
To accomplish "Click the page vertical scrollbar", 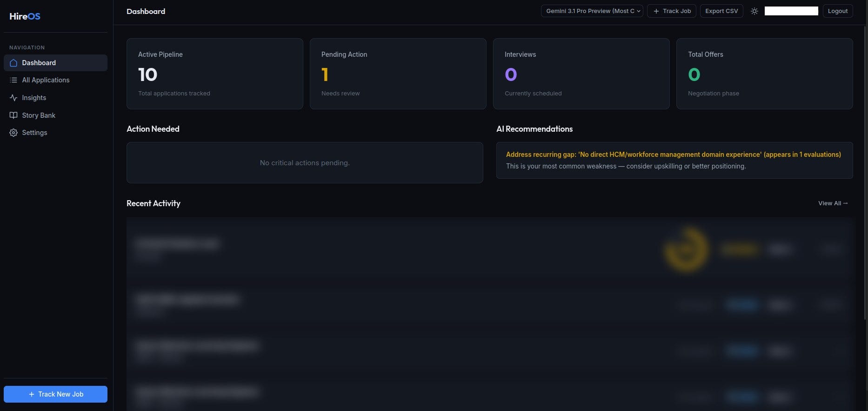I will (865, 172).
